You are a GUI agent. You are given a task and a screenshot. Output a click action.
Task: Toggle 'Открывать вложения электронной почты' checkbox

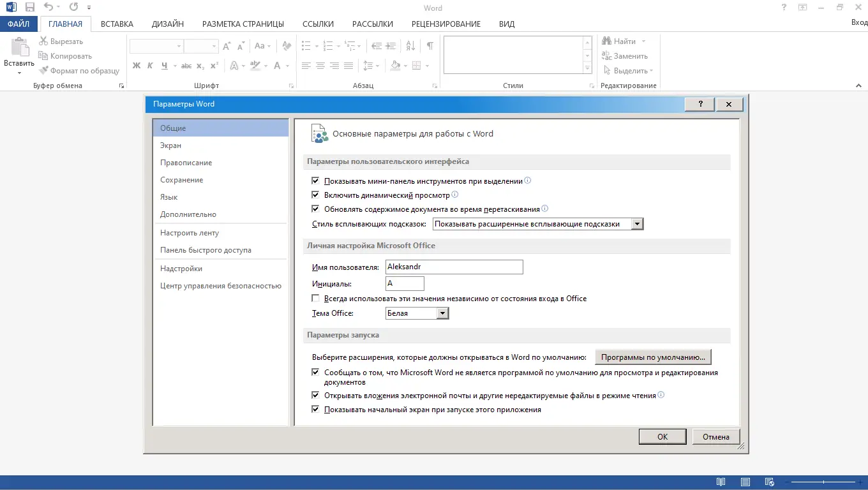tap(315, 396)
